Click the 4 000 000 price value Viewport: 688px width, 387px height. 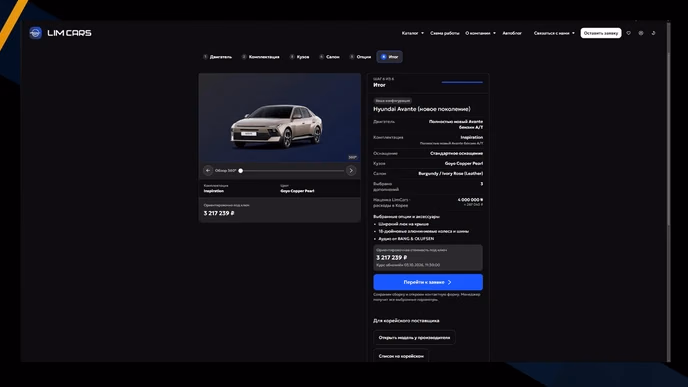pos(470,200)
